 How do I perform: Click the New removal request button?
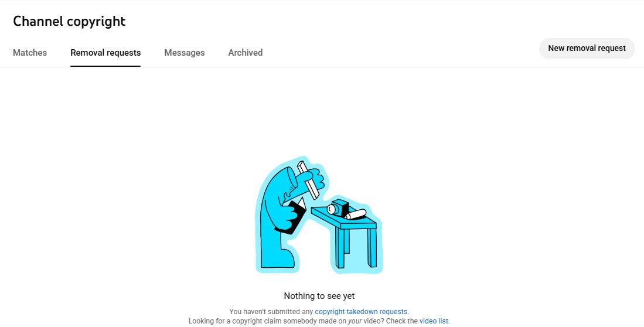point(587,48)
